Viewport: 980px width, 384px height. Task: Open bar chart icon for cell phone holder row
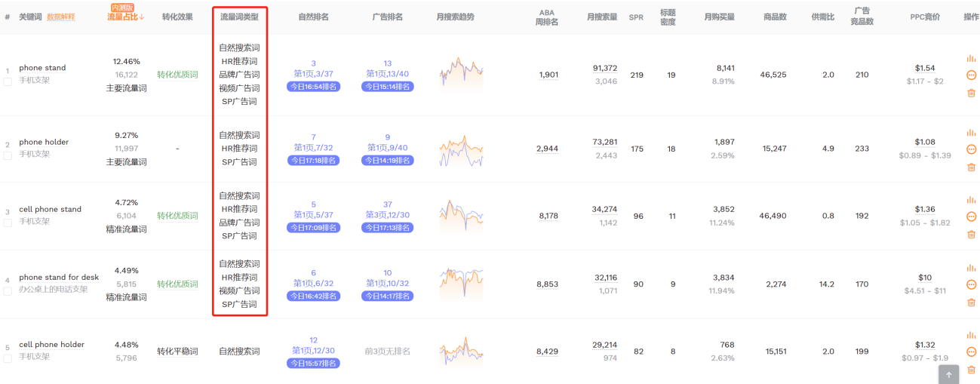[x=971, y=334]
